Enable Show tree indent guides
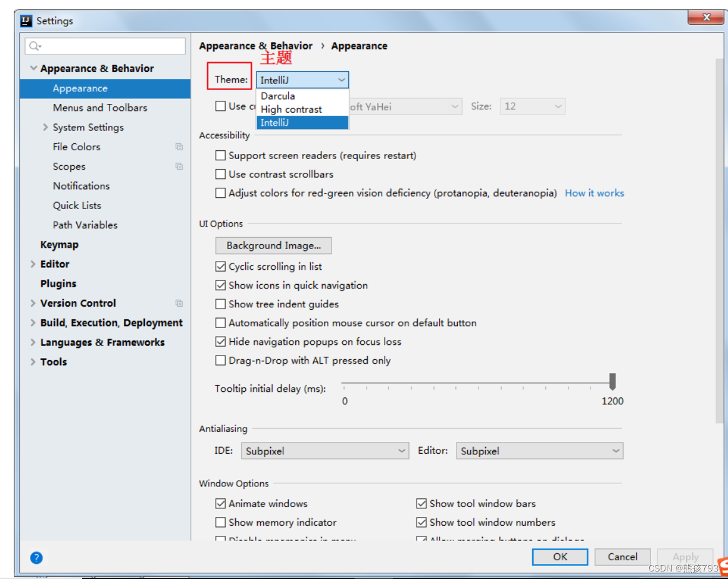 click(x=221, y=304)
